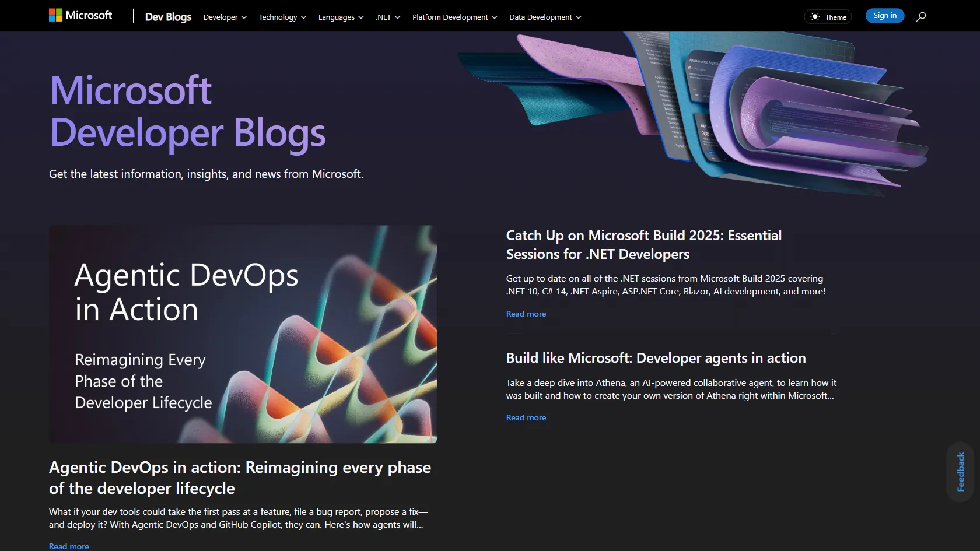The width and height of the screenshot is (980, 551).
Task: Toggle the Theme light/dark button
Action: 828,17
